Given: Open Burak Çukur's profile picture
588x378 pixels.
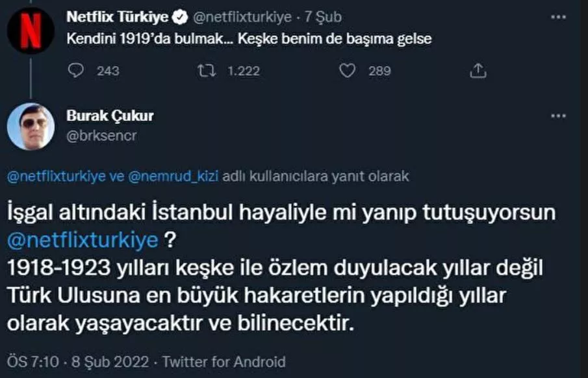Looking at the screenshot, I should [31, 127].
